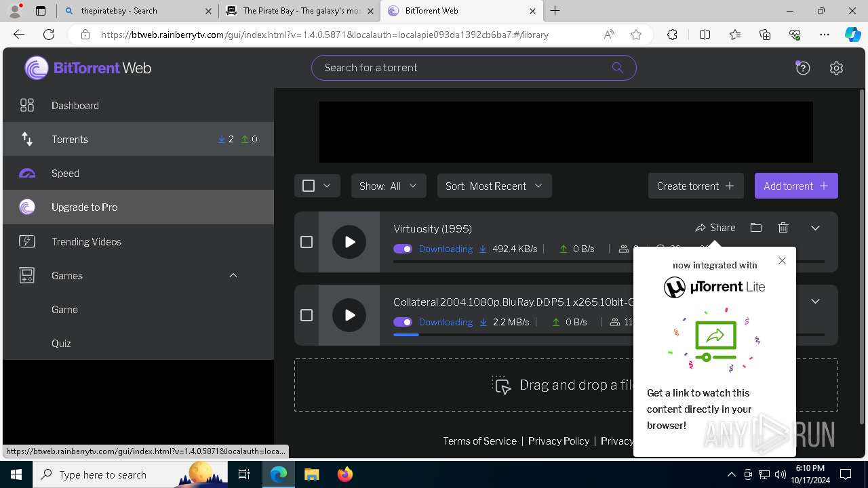Screen dimensions: 868x488
Task: Open Edge settings and more menu
Action: (825, 35)
